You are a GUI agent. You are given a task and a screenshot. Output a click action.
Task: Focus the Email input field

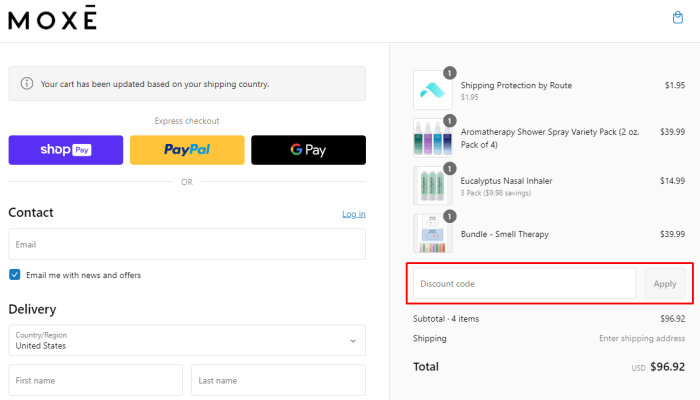coord(187,244)
